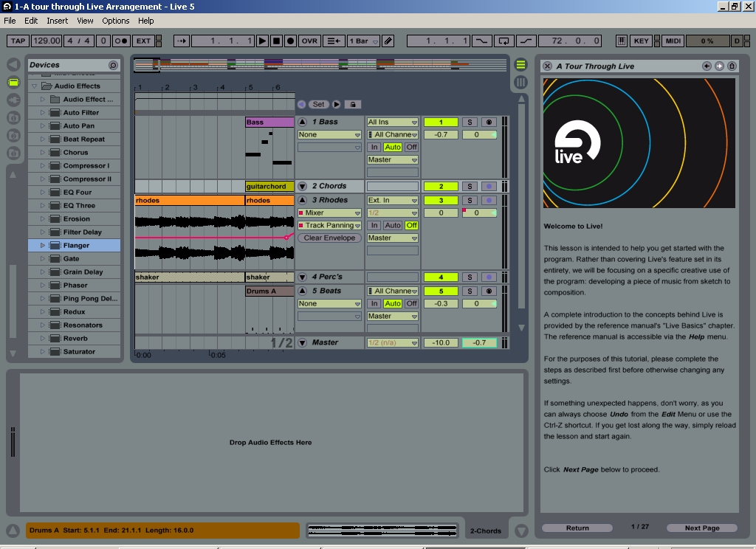The image size is (756, 549).
Task: Open 3 Rhodes Ext. In input dropdown
Action: click(393, 200)
